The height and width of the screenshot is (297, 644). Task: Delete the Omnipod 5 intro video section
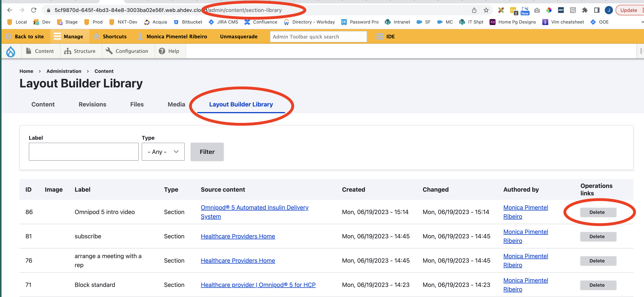pos(598,212)
